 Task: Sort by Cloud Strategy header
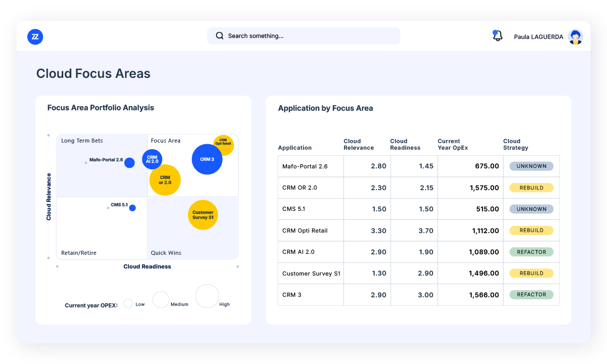pos(515,145)
